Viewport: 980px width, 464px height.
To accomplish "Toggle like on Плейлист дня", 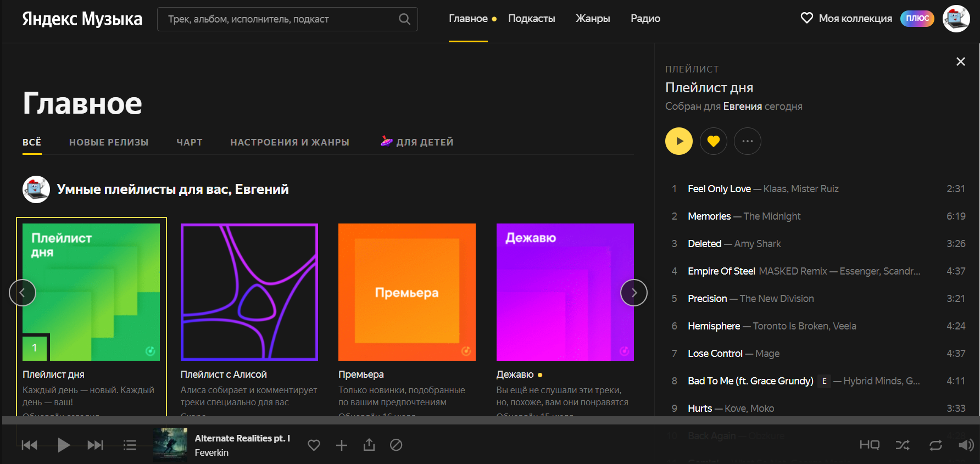I will (x=714, y=141).
